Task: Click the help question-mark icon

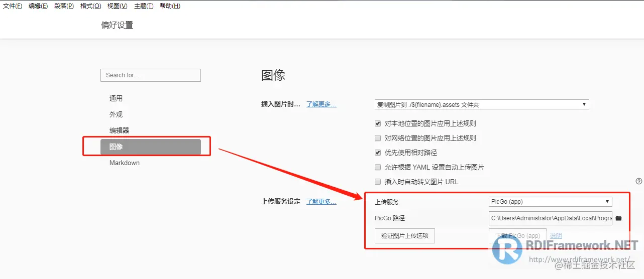Action: tap(639, 181)
